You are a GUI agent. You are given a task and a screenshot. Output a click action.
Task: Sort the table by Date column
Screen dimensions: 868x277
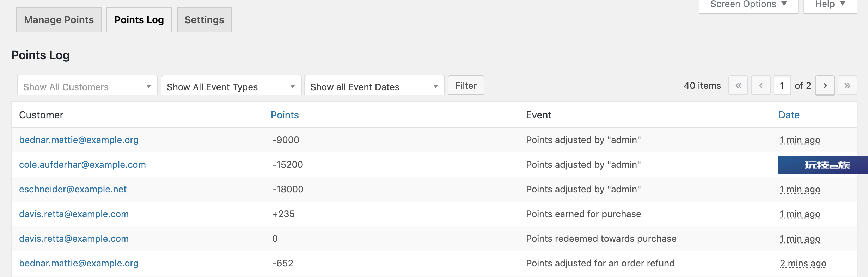pyautogui.click(x=789, y=115)
